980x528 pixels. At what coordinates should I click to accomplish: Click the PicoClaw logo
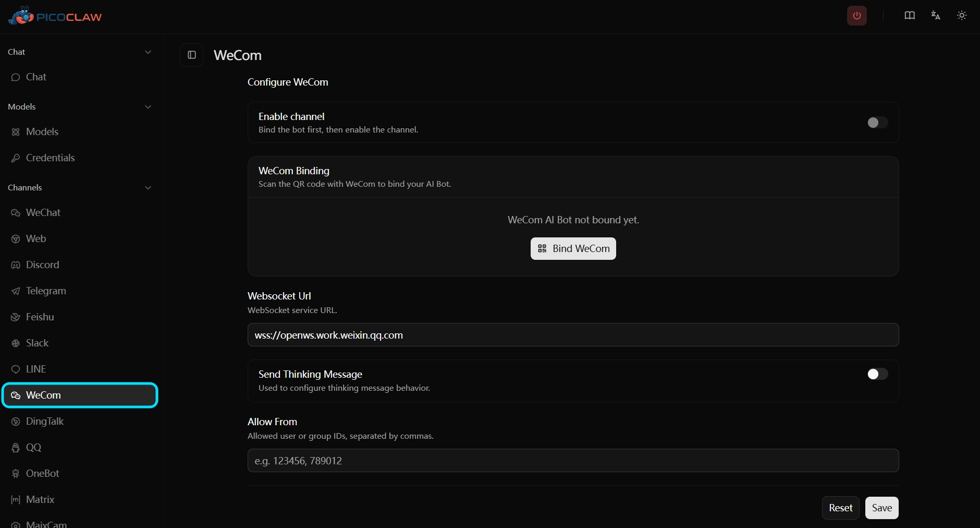pyautogui.click(x=55, y=16)
